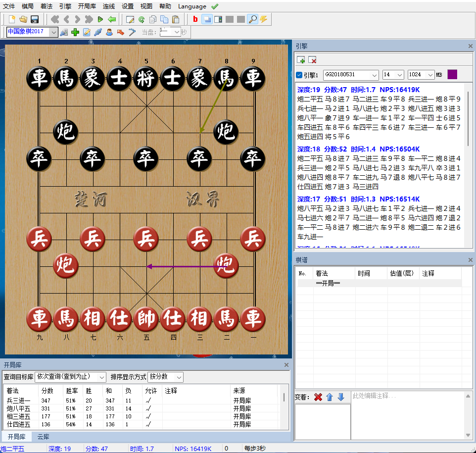Click the green plus add icon
Image resolution: width=476 pixels, height=453 pixels.
[75, 32]
